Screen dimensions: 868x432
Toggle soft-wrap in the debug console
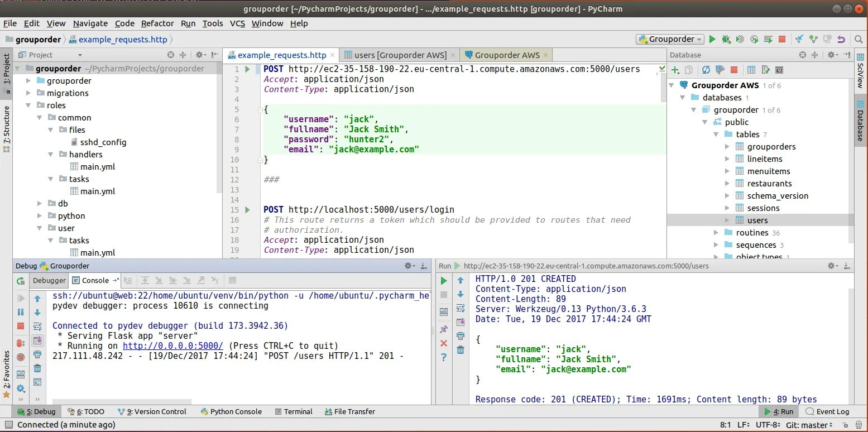(37, 327)
